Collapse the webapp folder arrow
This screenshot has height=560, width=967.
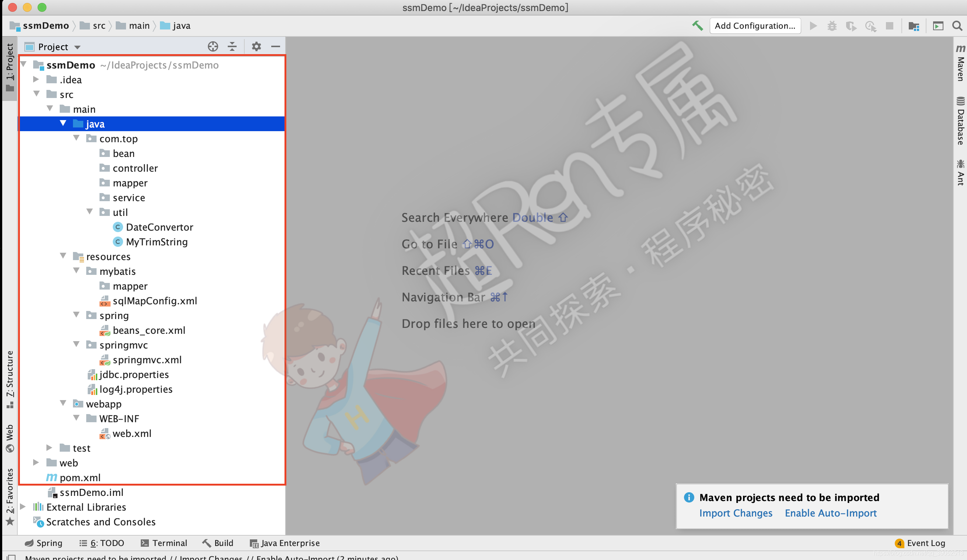[63, 403]
